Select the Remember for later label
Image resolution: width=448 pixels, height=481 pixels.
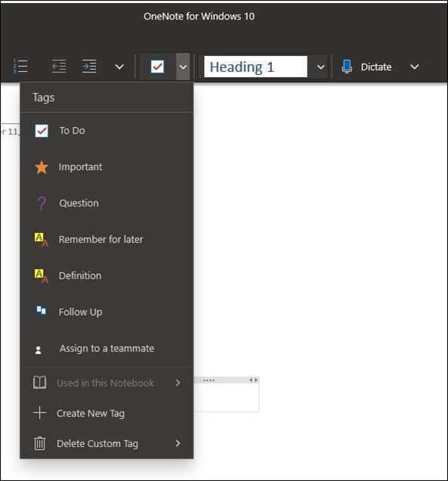pyautogui.click(x=100, y=239)
